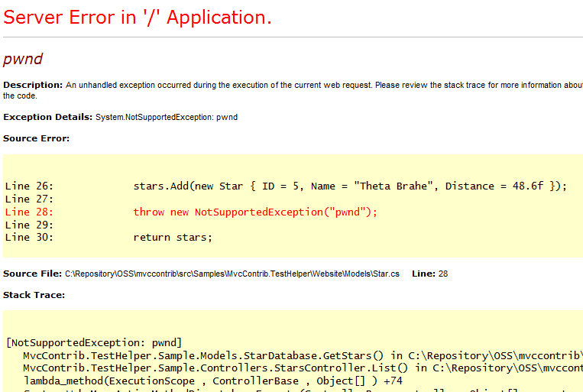Select 'System.NotSupportedException: pwnd' text
Screen dimensions: 583x392
click(x=167, y=117)
